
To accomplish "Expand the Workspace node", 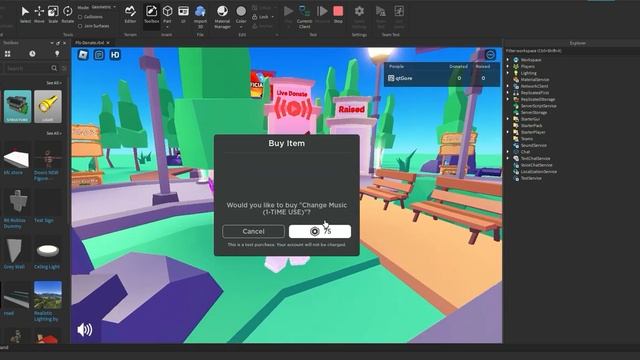I will click(x=508, y=60).
